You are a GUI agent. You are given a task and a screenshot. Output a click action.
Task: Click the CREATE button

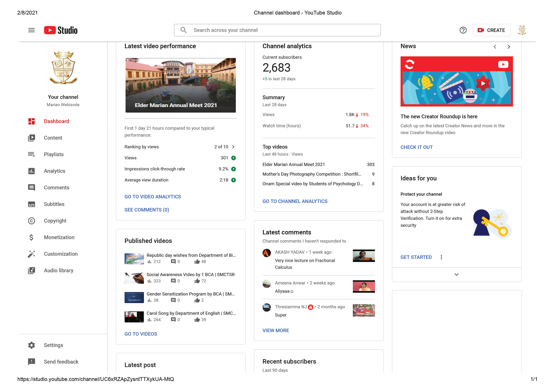coord(492,30)
